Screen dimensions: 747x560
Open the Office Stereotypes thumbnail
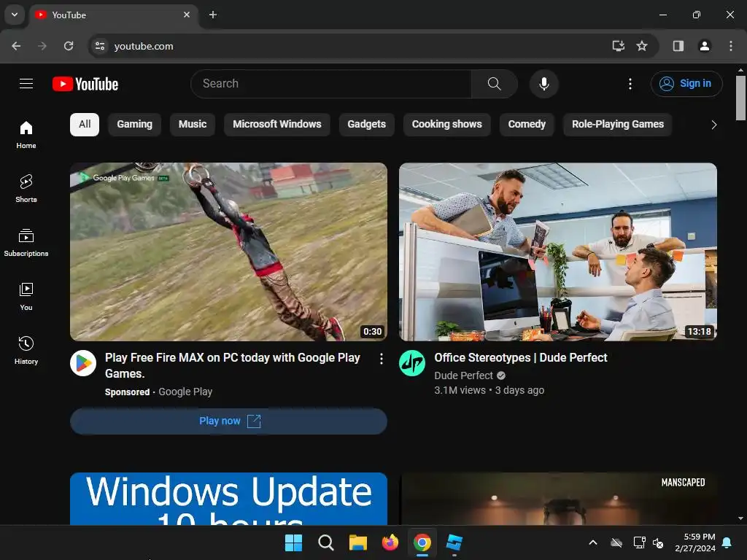tap(558, 252)
